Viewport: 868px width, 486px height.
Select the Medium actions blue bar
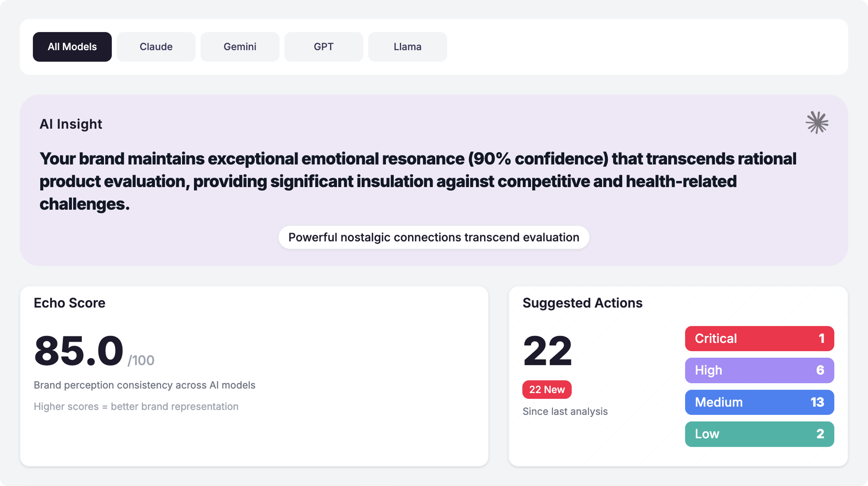759,402
